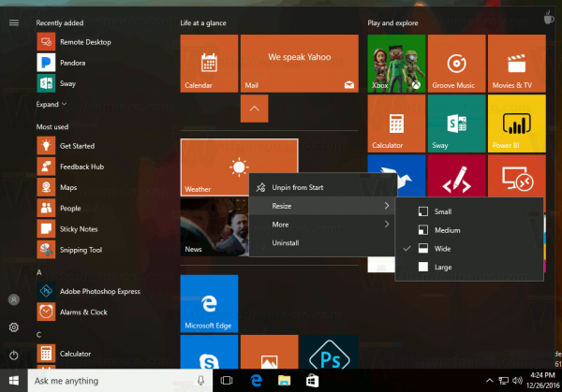Viewport: 562px width, 392px height.
Task: Choose Unpin from Start
Action: pos(322,187)
